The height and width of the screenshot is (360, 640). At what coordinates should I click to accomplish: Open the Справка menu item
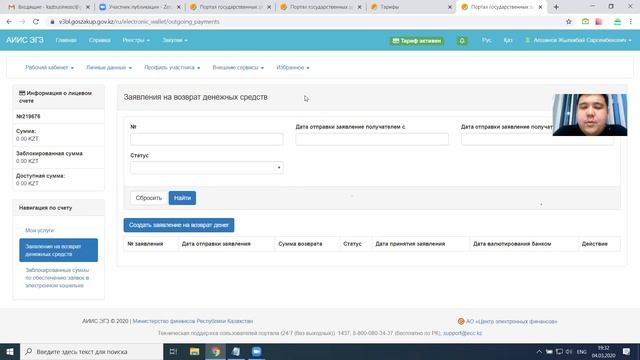pos(100,40)
